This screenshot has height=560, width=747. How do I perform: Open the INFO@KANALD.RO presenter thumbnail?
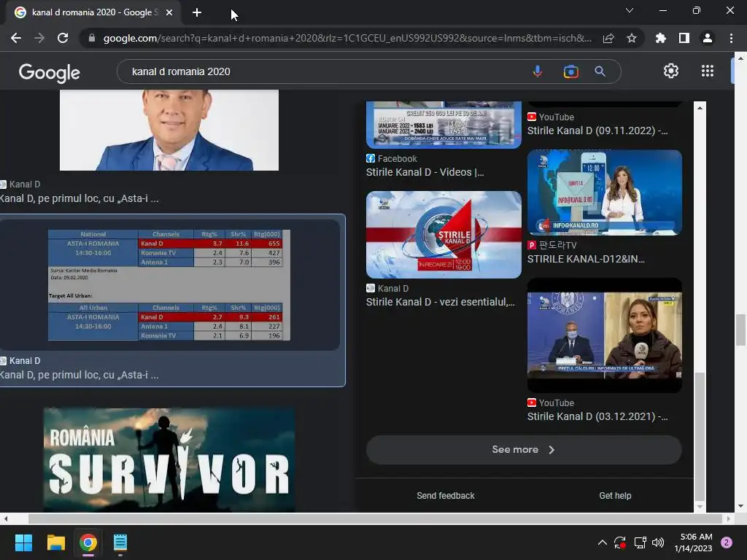[605, 192]
